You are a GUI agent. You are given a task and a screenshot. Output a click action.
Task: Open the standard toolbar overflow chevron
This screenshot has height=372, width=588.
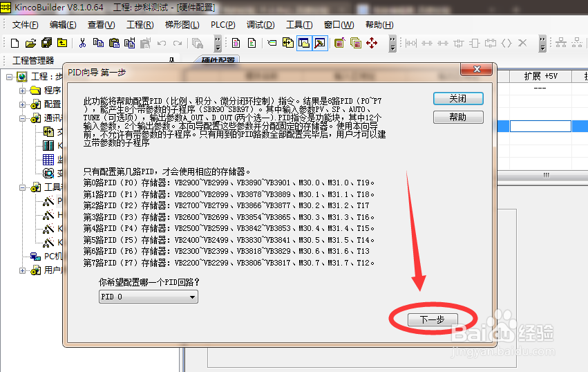(x=218, y=44)
